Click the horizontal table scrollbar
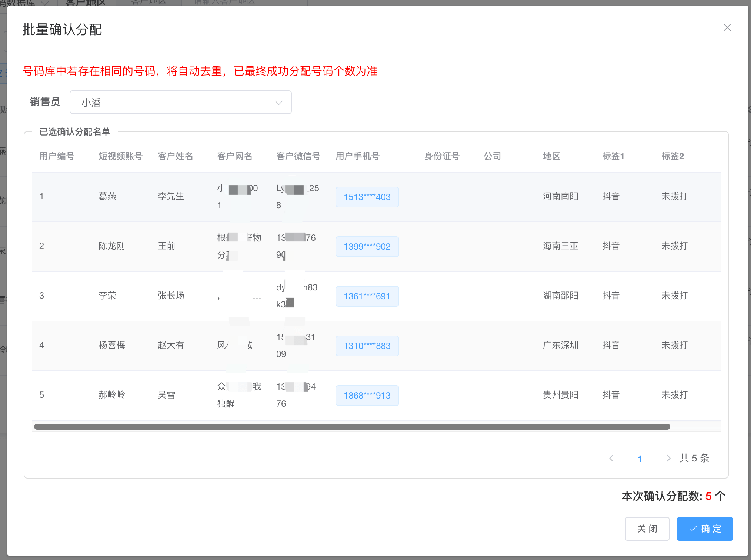751x560 pixels. pyautogui.click(x=352, y=427)
